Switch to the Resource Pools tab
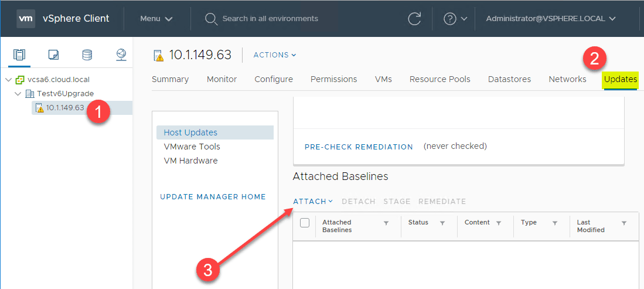Viewport: 644px width, 289px height. (x=440, y=79)
